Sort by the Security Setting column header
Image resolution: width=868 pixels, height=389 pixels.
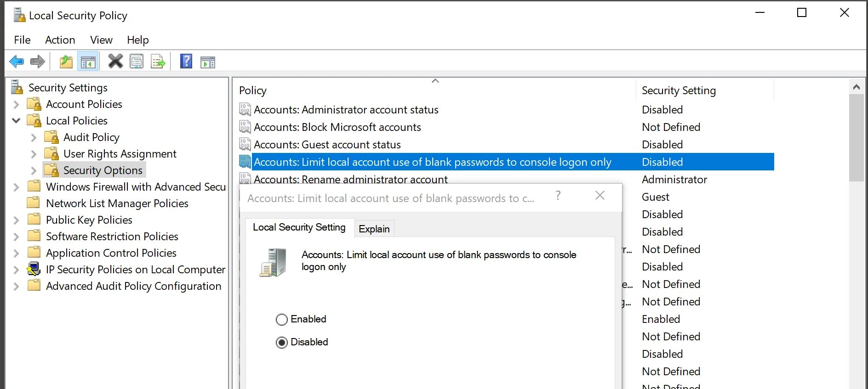[679, 90]
